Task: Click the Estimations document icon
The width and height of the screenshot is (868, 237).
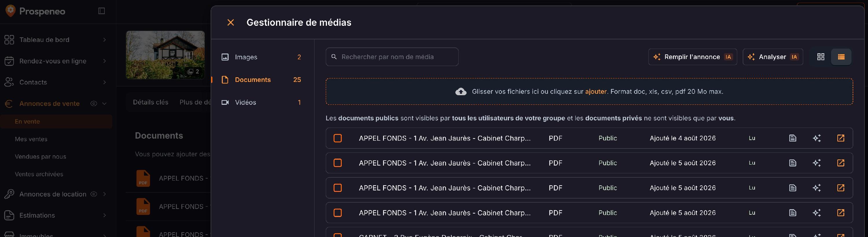Action: [9, 215]
